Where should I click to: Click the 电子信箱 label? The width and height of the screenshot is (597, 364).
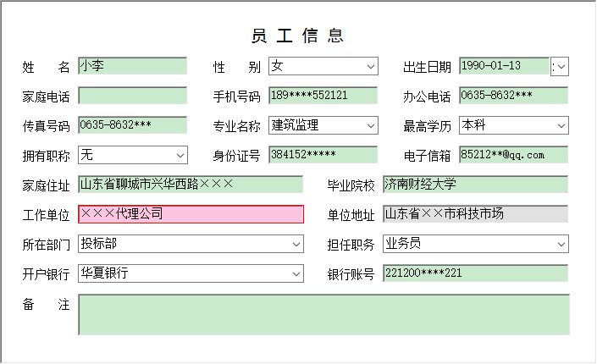427,156
